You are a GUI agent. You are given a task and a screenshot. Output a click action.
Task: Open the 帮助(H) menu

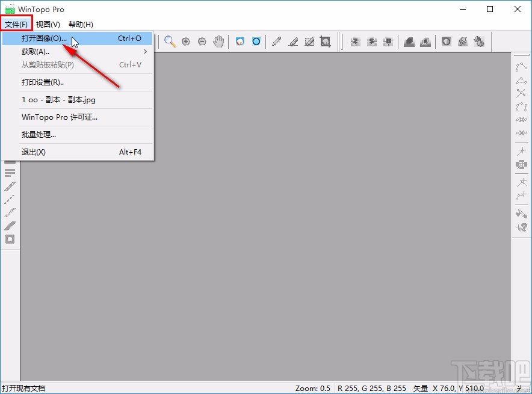coord(81,25)
